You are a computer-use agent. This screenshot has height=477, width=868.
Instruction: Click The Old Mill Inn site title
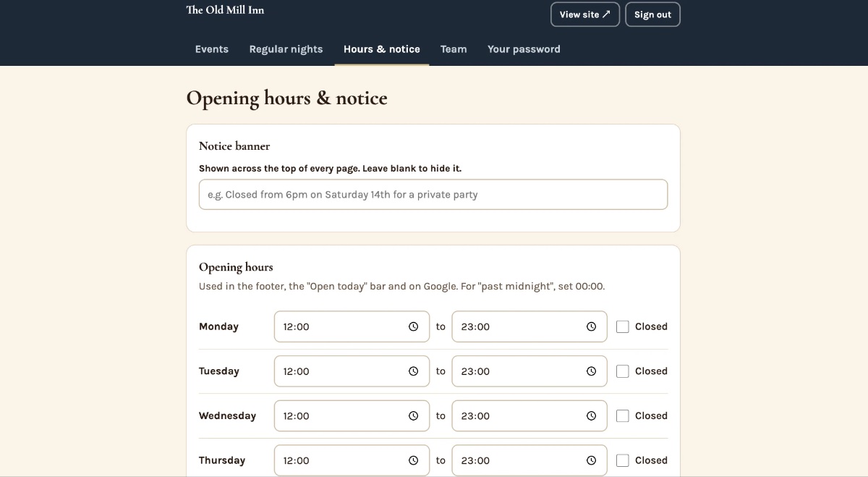(225, 10)
